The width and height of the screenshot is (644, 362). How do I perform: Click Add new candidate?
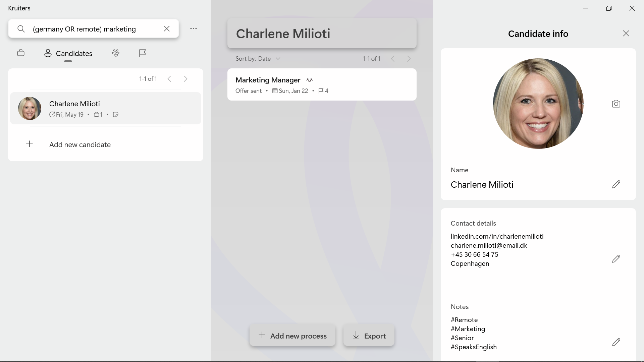pyautogui.click(x=106, y=145)
